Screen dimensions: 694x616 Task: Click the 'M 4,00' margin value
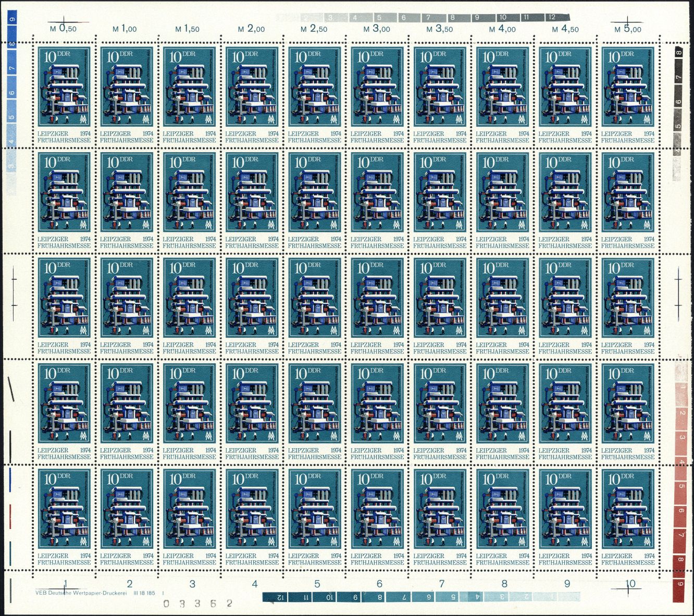tap(502, 29)
